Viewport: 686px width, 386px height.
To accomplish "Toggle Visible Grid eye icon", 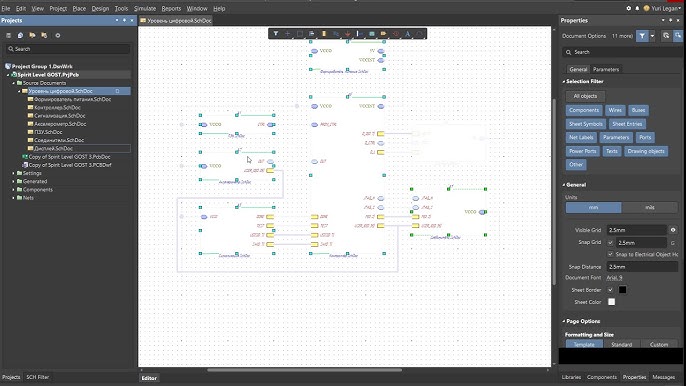I will pyautogui.click(x=673, y=230).
